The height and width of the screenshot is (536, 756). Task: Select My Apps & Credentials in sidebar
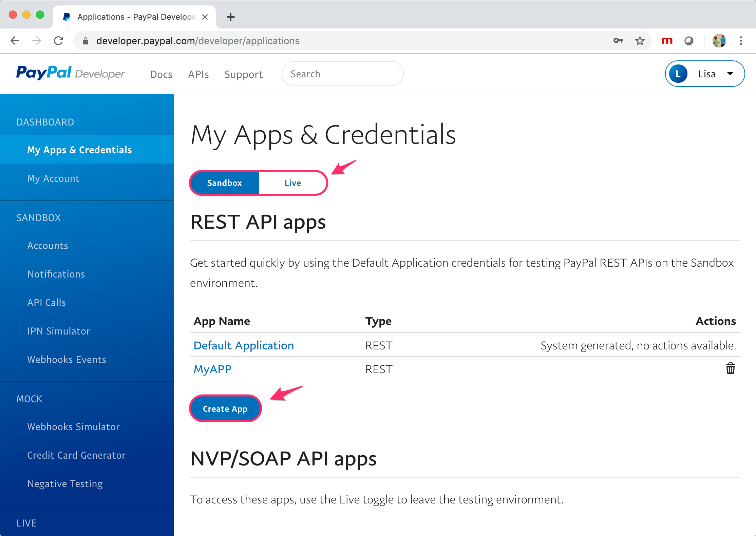[x=87, y=150]
